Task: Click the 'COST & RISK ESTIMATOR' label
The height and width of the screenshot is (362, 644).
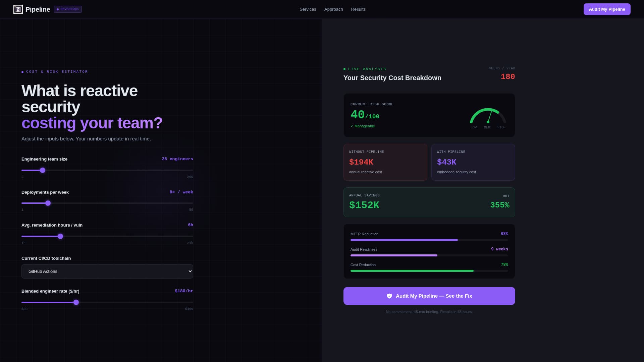Action: (57, 72)
